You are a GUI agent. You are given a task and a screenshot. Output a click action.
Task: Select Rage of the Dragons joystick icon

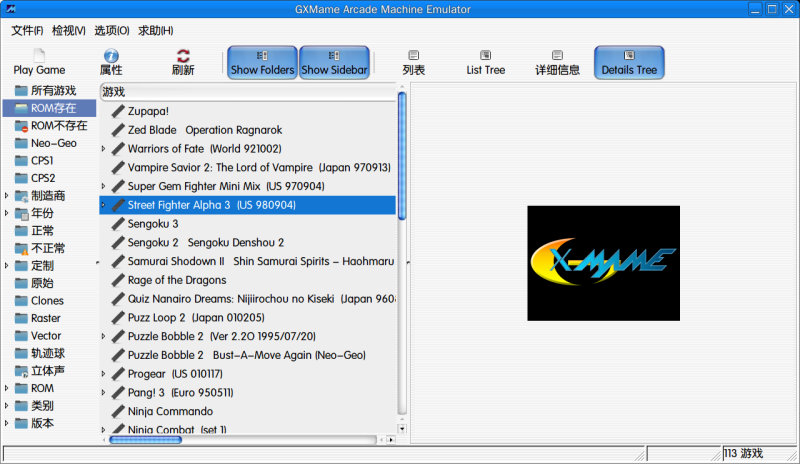pos(118,280)
